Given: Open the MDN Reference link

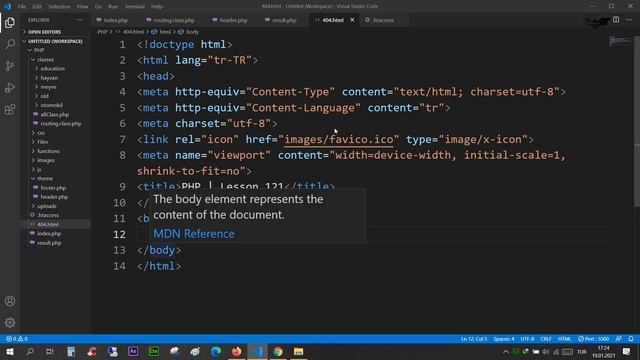Looking at the screenshot, I should (x=194, y=234).
